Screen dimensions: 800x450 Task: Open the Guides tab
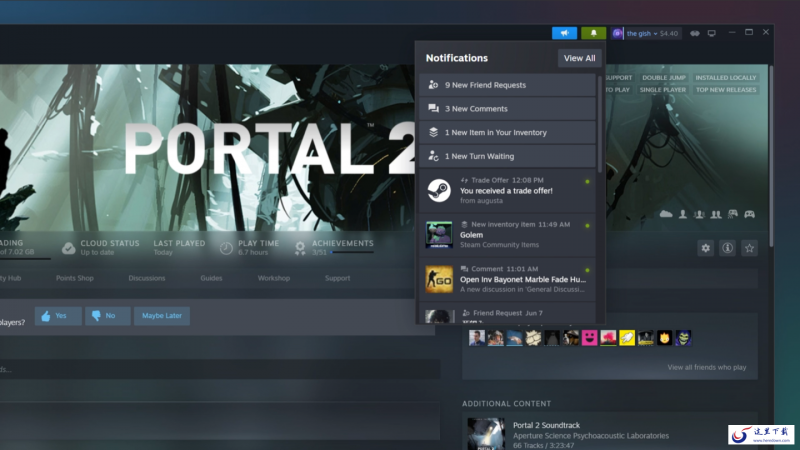point(211,278)
